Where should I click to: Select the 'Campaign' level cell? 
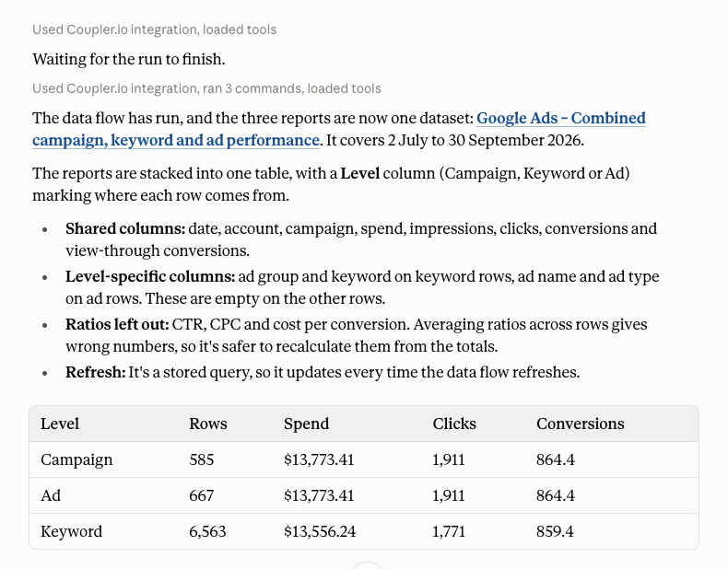pyautogui.click(x=76, y=459)
